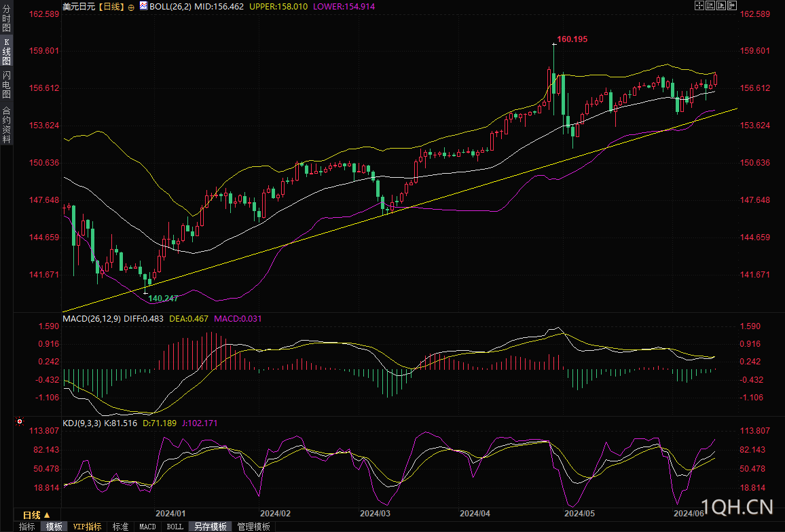Click the scroll-chart-left axis icon
This screenshot has width=785, height=532.
[x=710, y=5]
